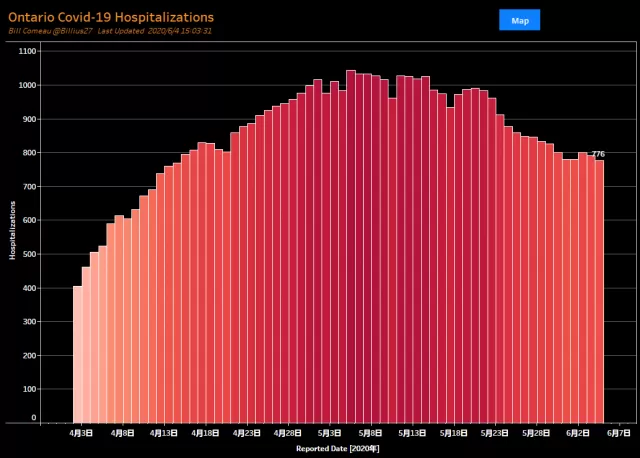The image size is (640, 458).
Task: Click the Ontario Covid-19 Hospitalizations title
Action: [111, 17]
